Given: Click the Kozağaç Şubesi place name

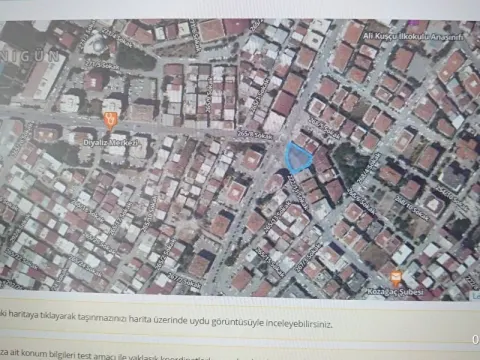Looking at the screenshot, I should [395, 292].
